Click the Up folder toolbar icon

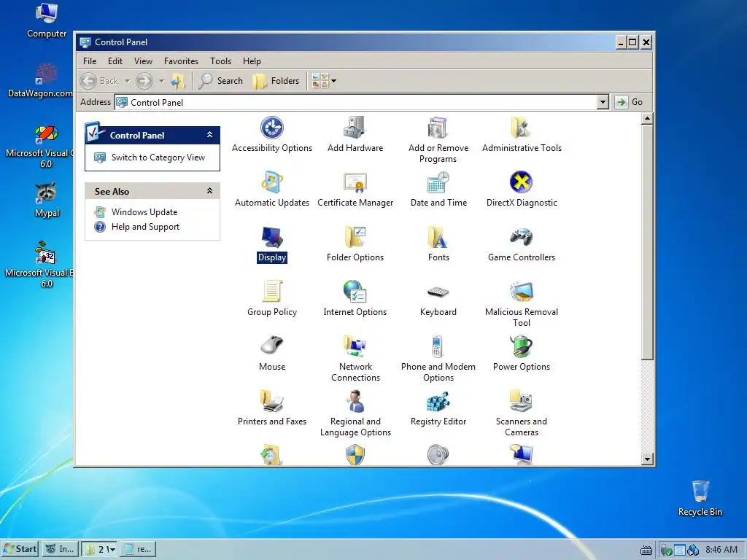(x=178, y=81)
